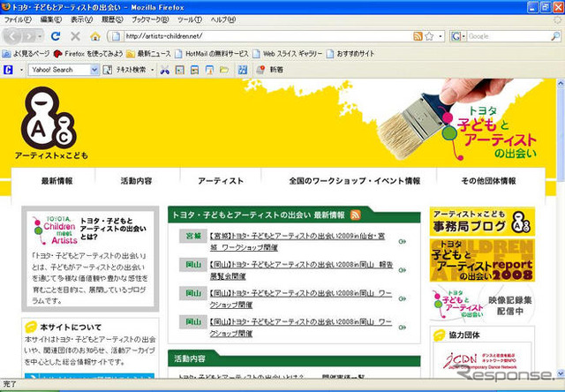Screen dimensions: 565x392
Task: Open the ツール menu
Action: (190, 19)
